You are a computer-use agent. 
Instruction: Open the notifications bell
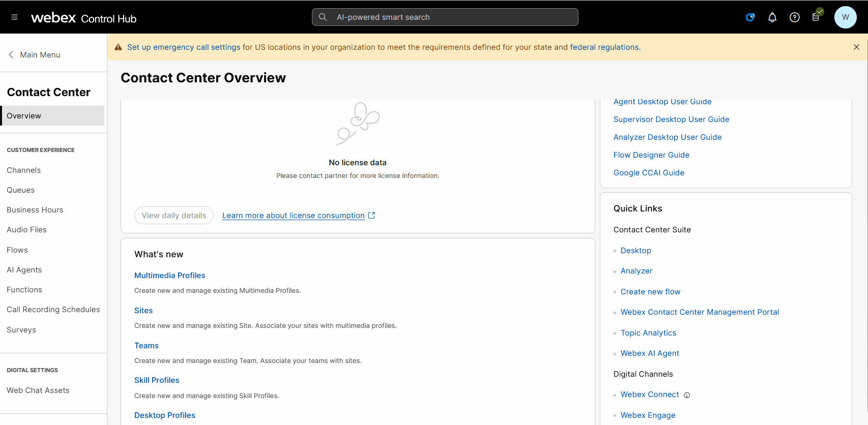click(x=772, y=17)
